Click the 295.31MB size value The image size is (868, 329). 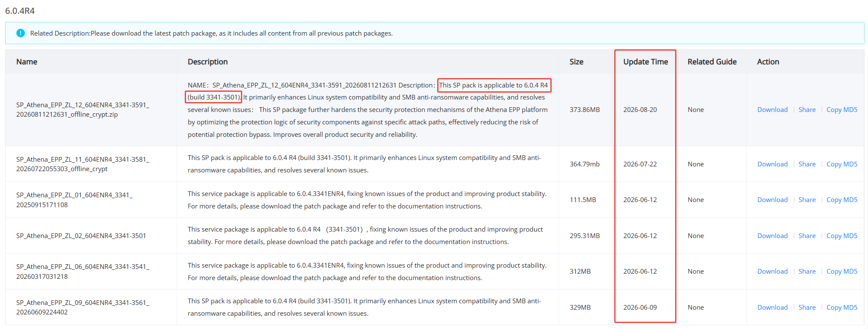585,236
